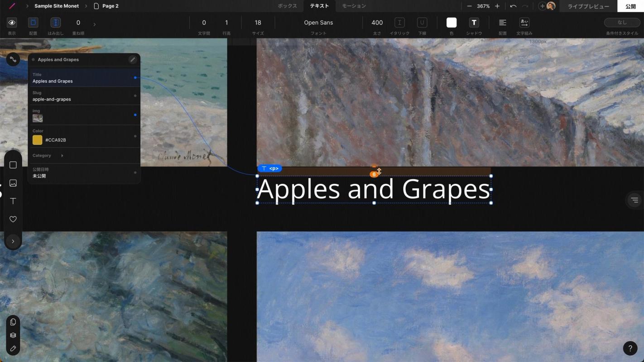Click the img thumbnail in CMS panel

(x=38, y=118)
